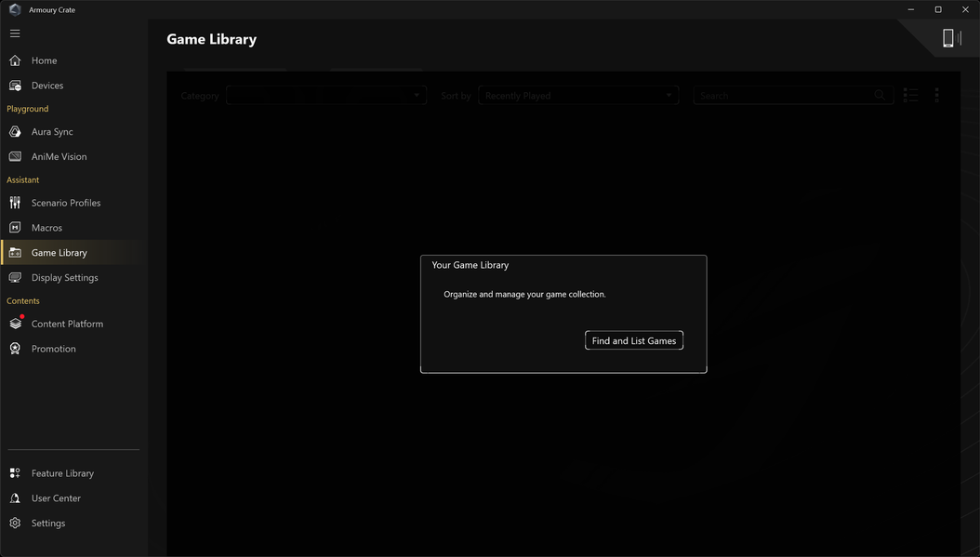Click the Find and List Games button

pyautogui.click(x=634, y=340)
